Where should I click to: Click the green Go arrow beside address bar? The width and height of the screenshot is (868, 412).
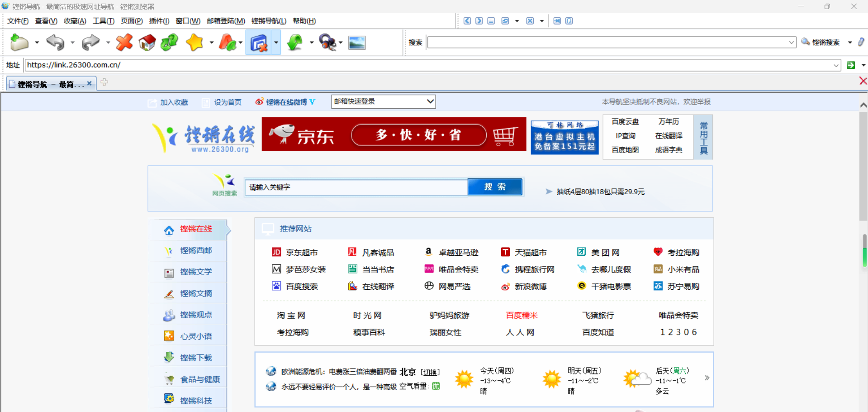coord(851,65)
